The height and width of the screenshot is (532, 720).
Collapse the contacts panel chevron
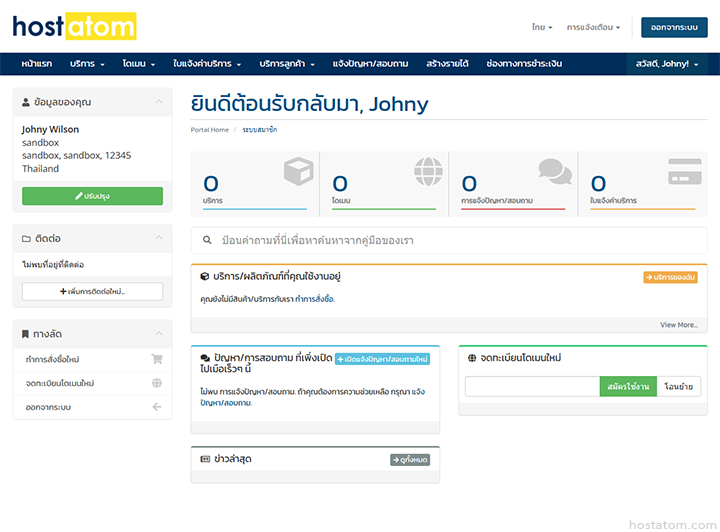click(x=158, y=238)
